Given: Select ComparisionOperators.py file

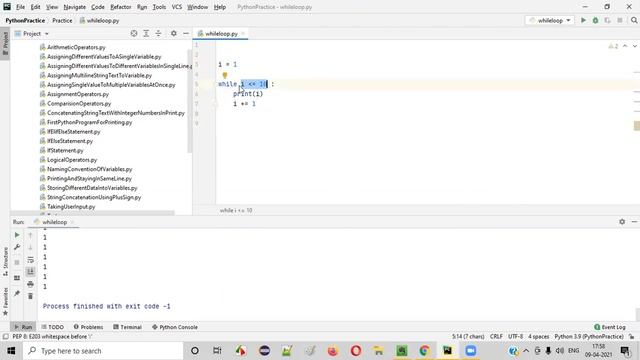Looking at the screenshot, I should [x=79, y=104].
